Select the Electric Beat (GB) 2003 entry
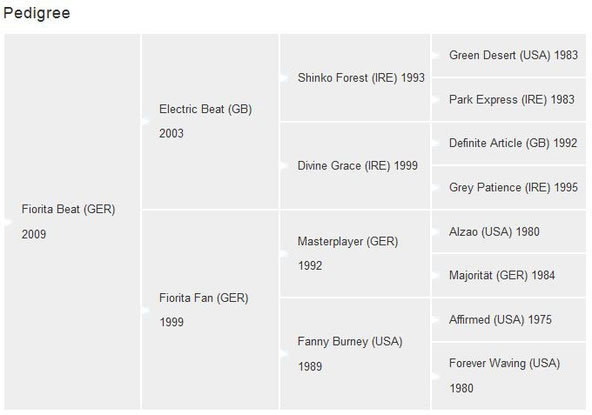Screen dimensions: 592x415 pyautogui.click(x=210, y=121)
